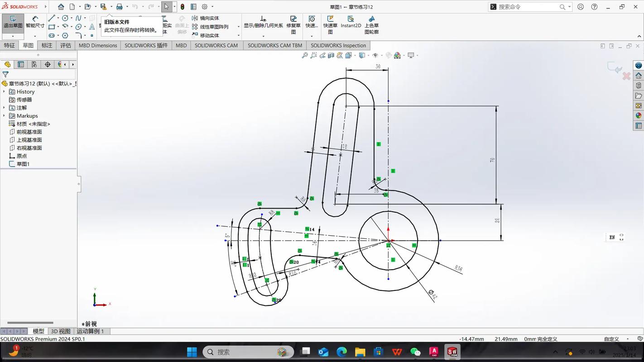
Task: Switch to SOLIDWORKS Inspection tab
Action: coord(338,45)
